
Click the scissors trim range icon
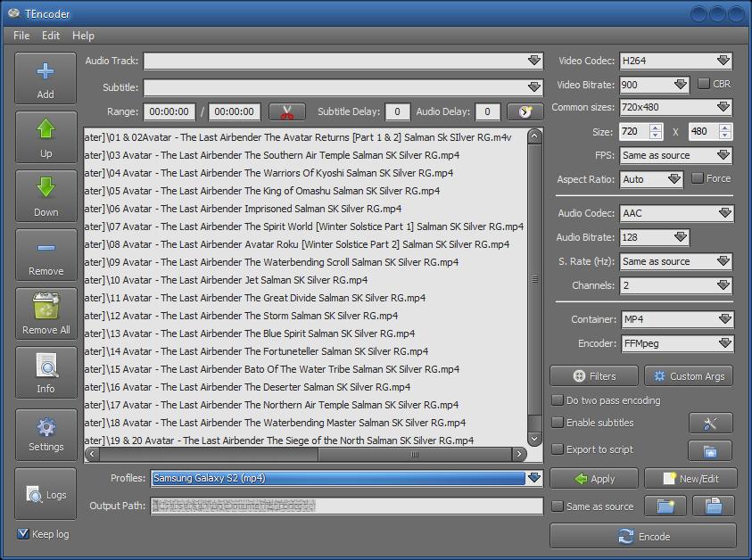[286, 112]
